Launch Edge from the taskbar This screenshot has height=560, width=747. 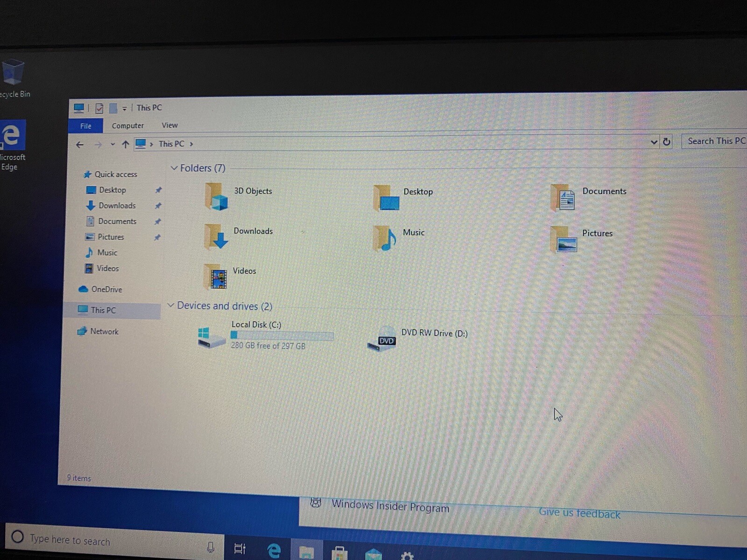(x=274, y=551)
